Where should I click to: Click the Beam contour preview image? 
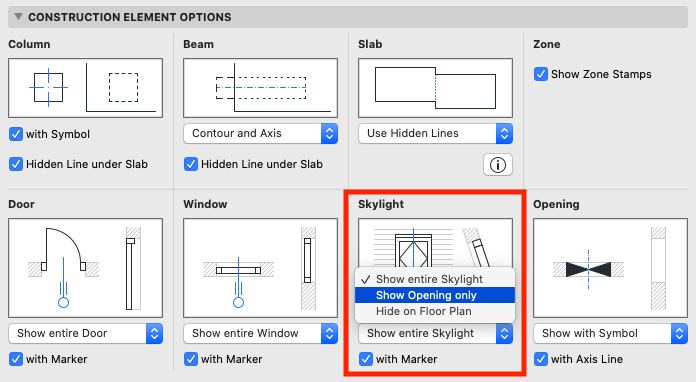pos(261,88)
